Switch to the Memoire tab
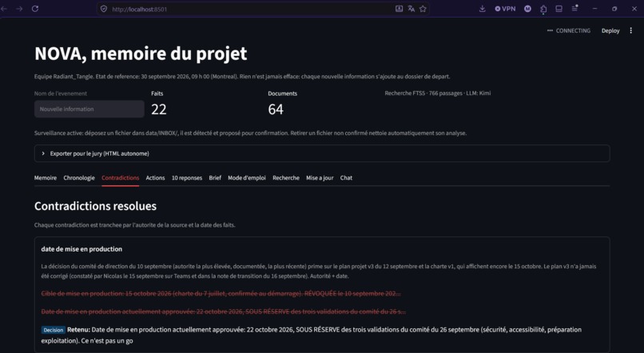Screen dimensions: 644x353 click(46, 178)
